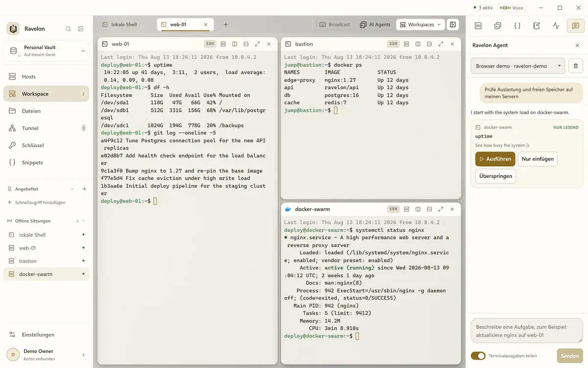Open new tab with plus icon

pos(226,25)
